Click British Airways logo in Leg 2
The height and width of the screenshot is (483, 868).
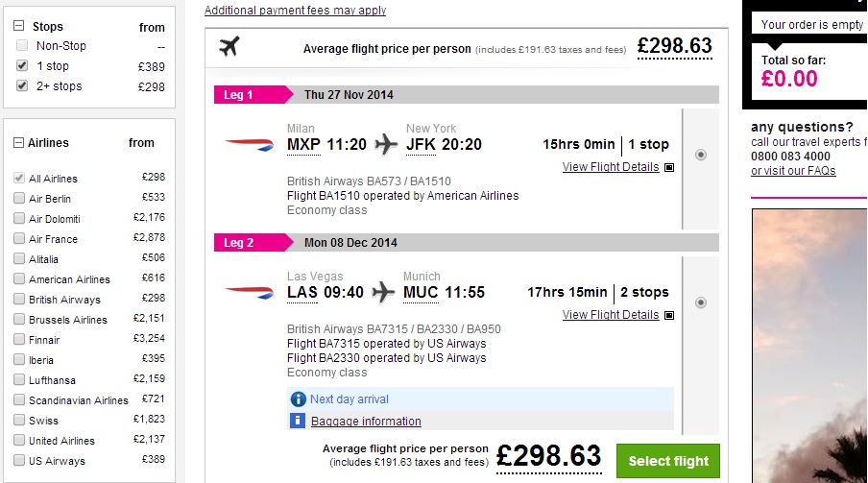click(x=249, y=292)
